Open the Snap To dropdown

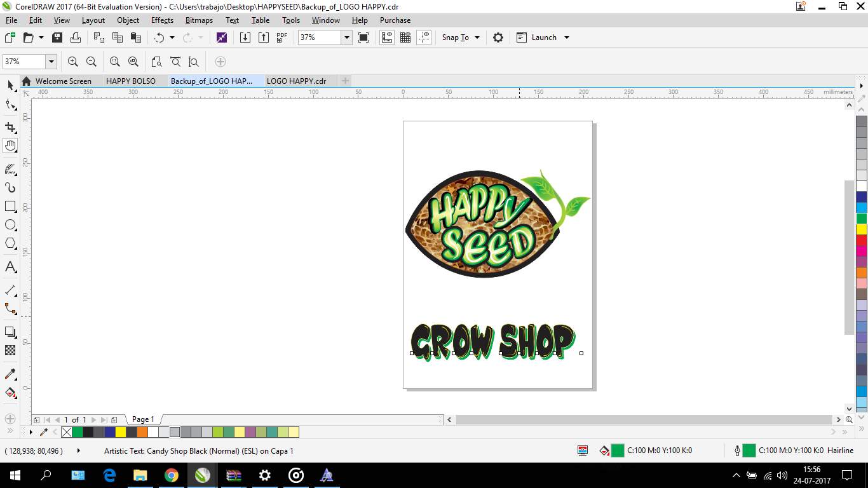click(477, 37)
